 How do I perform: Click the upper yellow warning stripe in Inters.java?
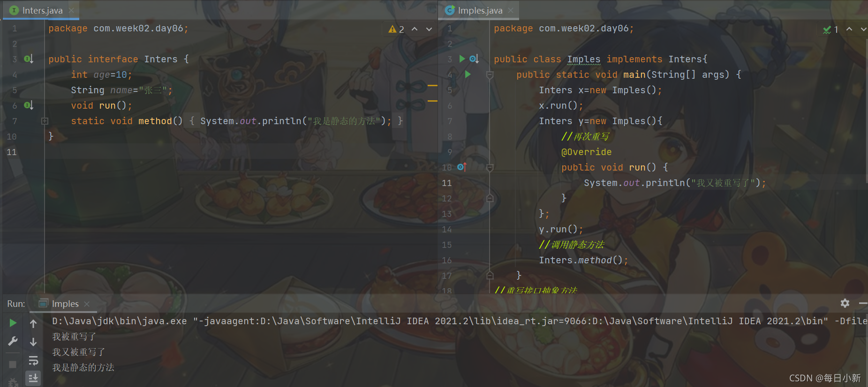[432, 86]
